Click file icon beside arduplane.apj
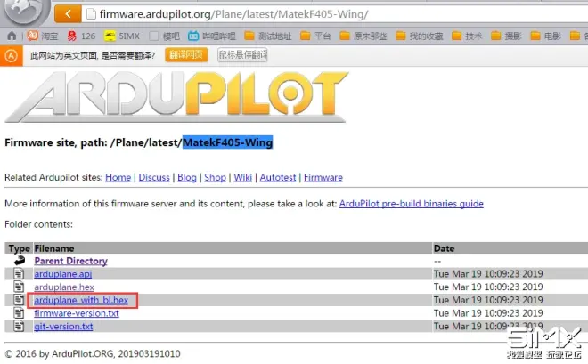The image size is (588, 364). point(19,273)
